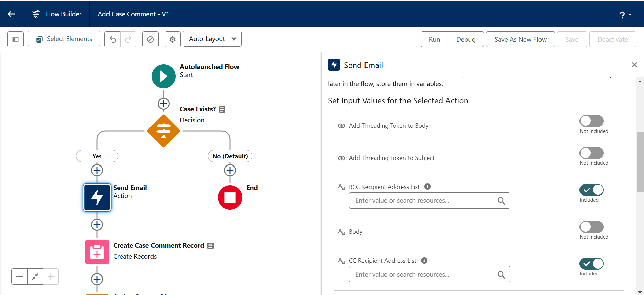Select the Case Exists? decision diamond

[164, 131]
